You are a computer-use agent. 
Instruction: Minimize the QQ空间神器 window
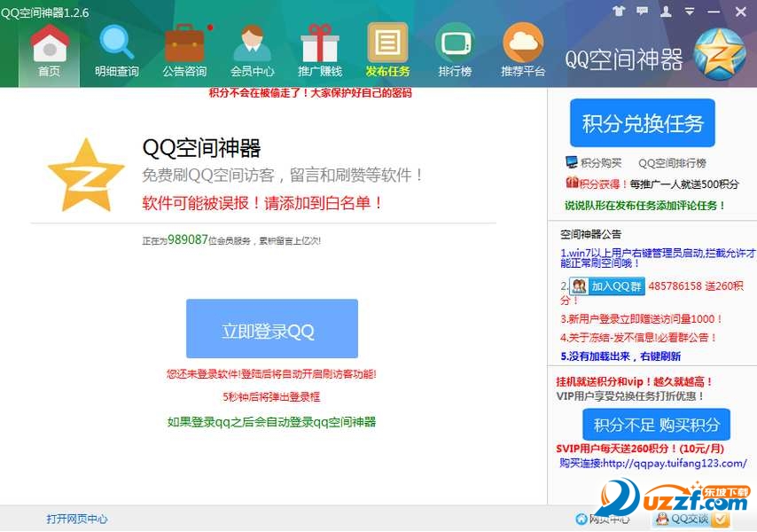(x=714, y=12)
